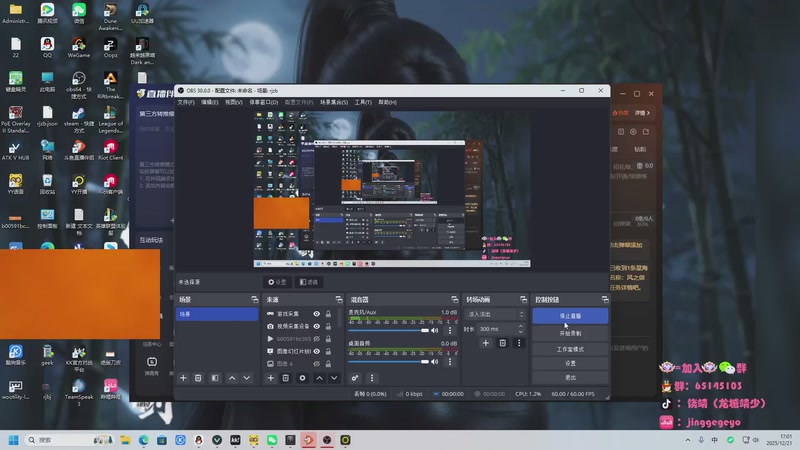The width and height of the screenshot is (800, 450).
Task: Open the 帮助(H) menu
Action: pyautogui.click(x=387, y=103)
